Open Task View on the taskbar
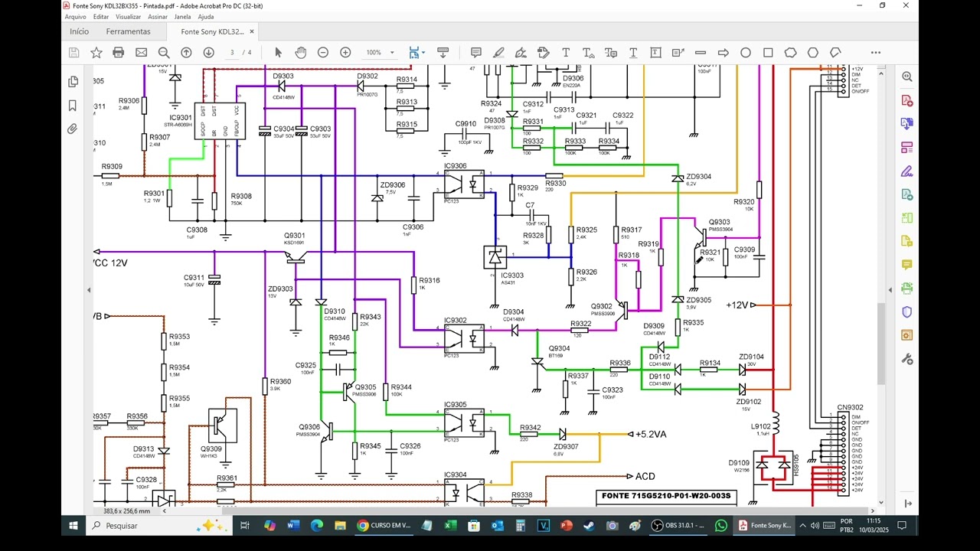 click(245, 526)
